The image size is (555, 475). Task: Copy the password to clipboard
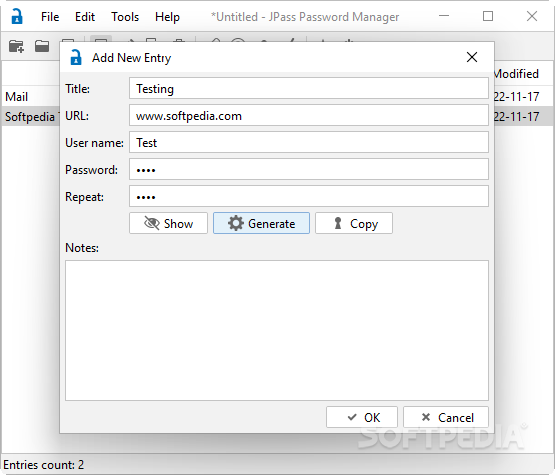354,223
